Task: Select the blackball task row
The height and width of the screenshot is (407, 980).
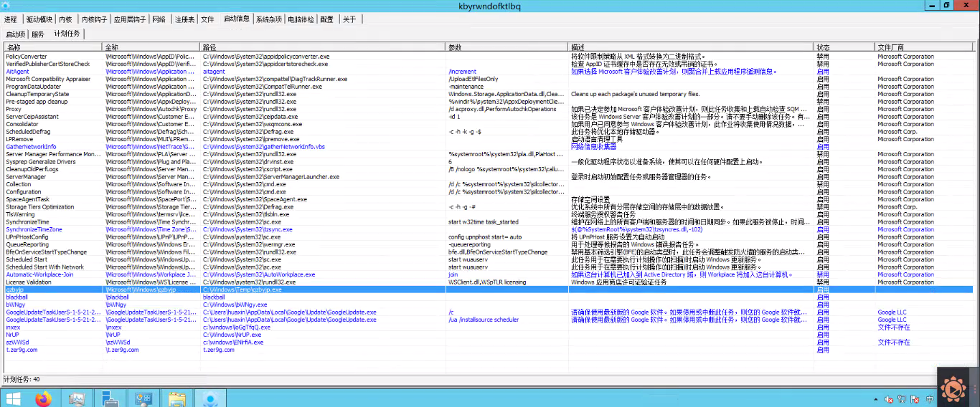Action: (488, 297)
